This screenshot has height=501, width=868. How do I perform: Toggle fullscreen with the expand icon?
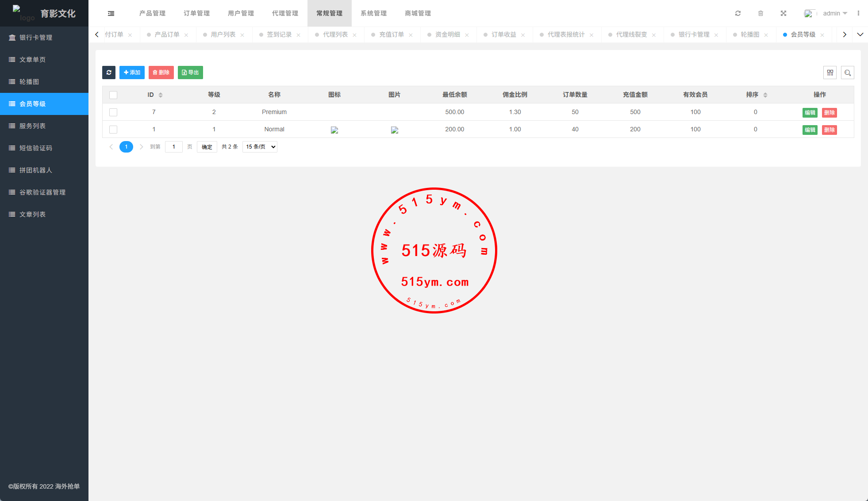(x=784, y=13)
